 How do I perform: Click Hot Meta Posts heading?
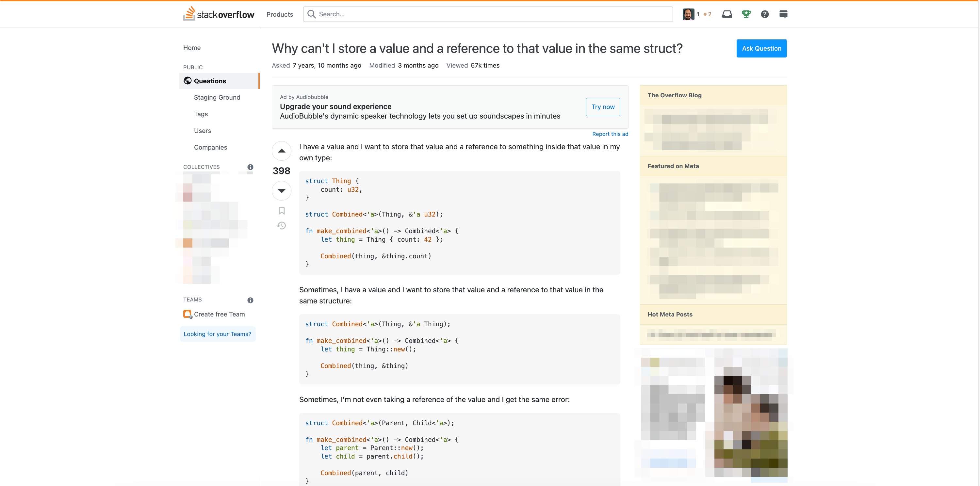[x=670, y=315]
